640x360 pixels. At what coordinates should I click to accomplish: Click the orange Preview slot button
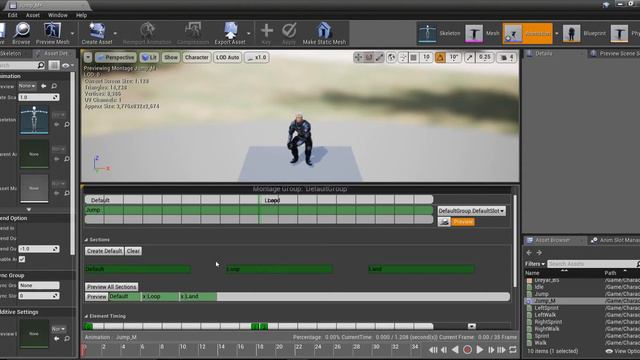[x=462, y=222]
